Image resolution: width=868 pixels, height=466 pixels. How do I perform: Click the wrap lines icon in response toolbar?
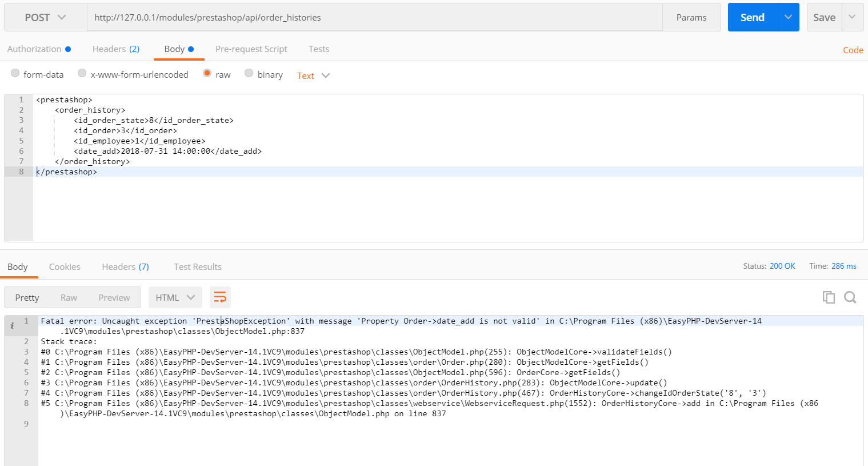click(x=220, y=297)
